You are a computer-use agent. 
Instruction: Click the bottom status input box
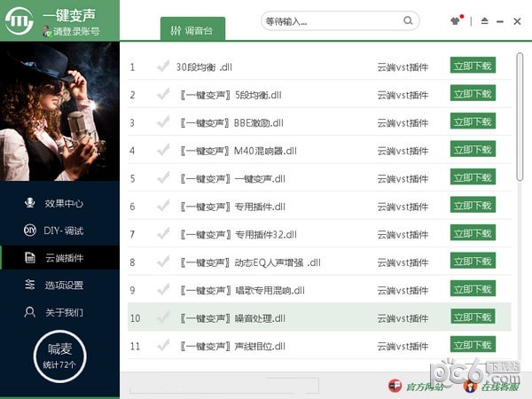coord(224,386)
